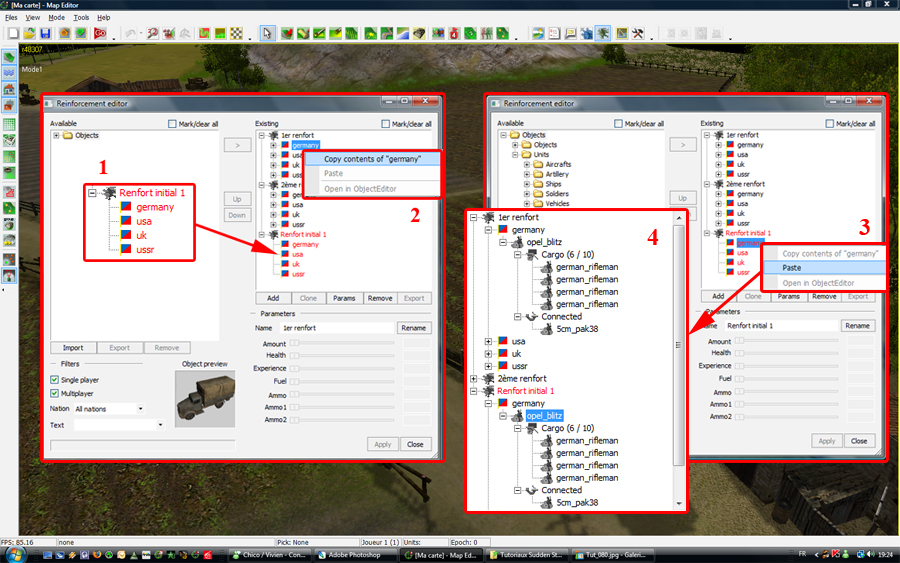Screen dimensions: 900x563
Task: Choose Copy contents of "germany" in left context menu
Action: pos(372,159)
